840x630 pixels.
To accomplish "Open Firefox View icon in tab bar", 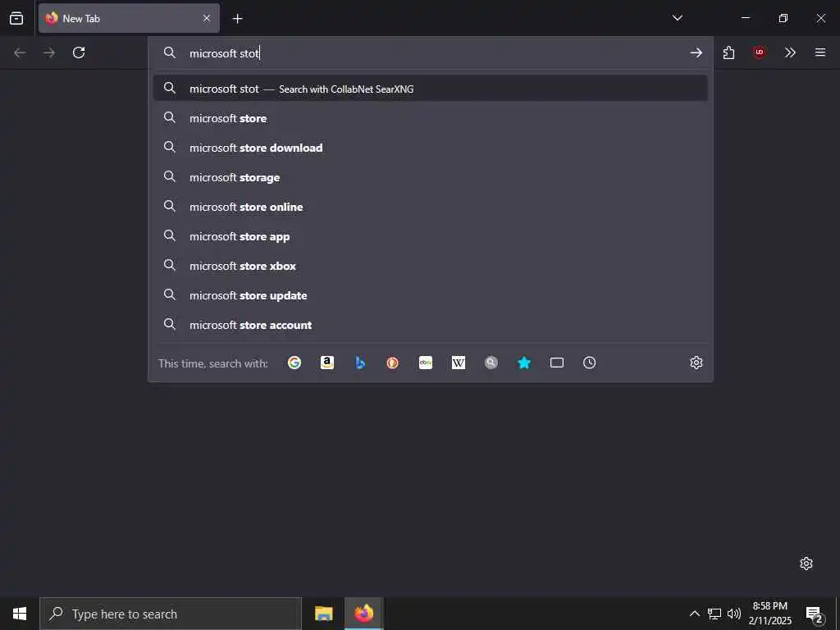I will [x=16, y=18].
